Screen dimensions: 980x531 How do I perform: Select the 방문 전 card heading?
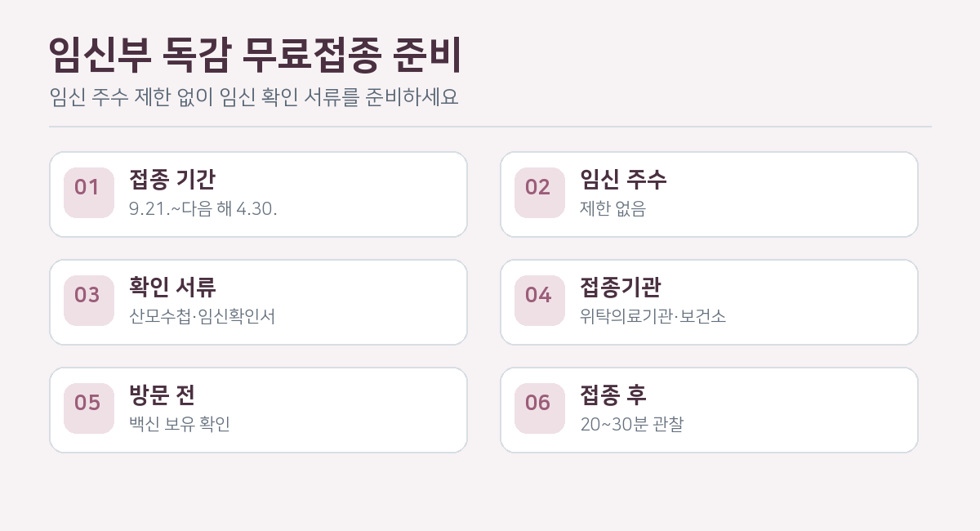coord(162,395)
